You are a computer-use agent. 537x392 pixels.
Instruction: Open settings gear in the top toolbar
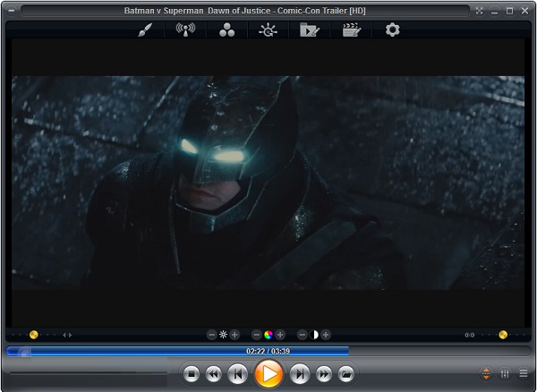click(x=392, y=30)
